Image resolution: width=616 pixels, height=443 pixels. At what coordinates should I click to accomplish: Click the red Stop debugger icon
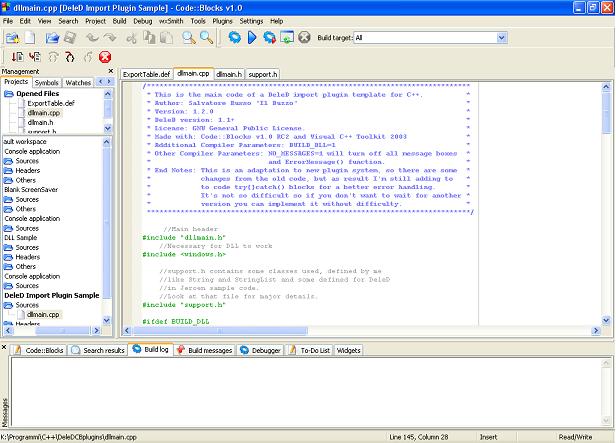tap(105, 57)
